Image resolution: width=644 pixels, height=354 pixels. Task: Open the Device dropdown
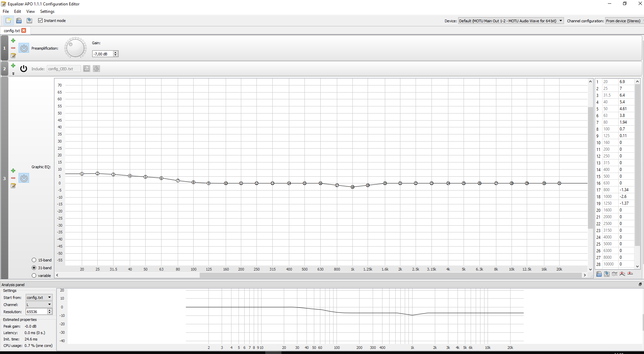[511, 21]
